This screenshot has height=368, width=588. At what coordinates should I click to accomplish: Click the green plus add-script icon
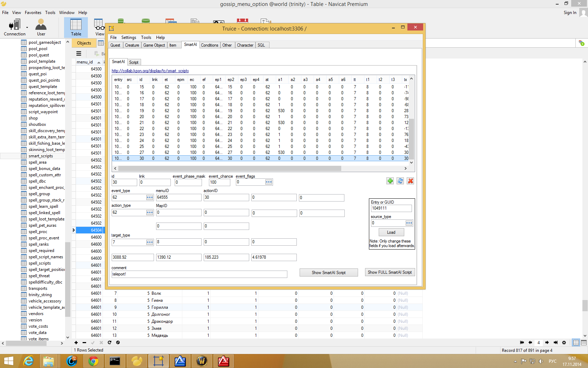click(x=390, y=181)
